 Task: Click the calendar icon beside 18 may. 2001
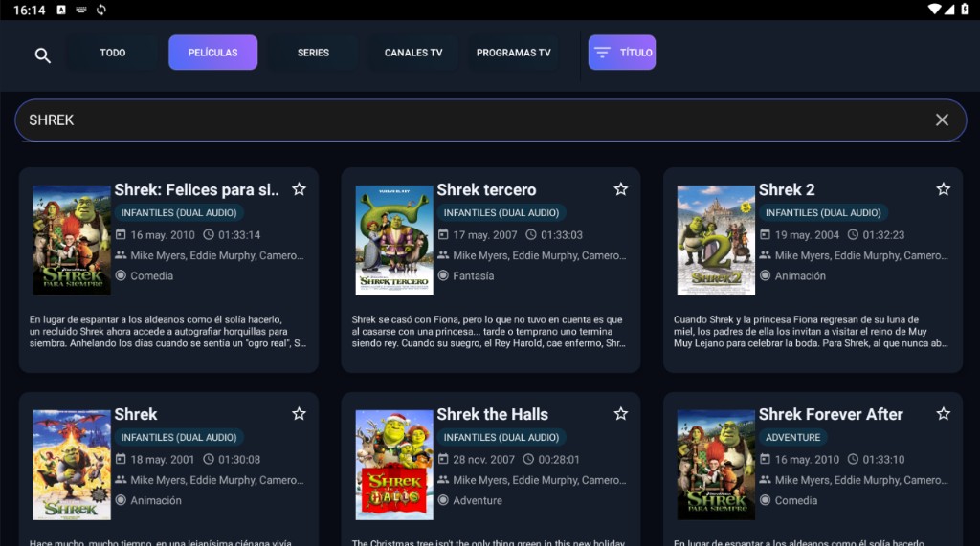(x=121, y=459)
